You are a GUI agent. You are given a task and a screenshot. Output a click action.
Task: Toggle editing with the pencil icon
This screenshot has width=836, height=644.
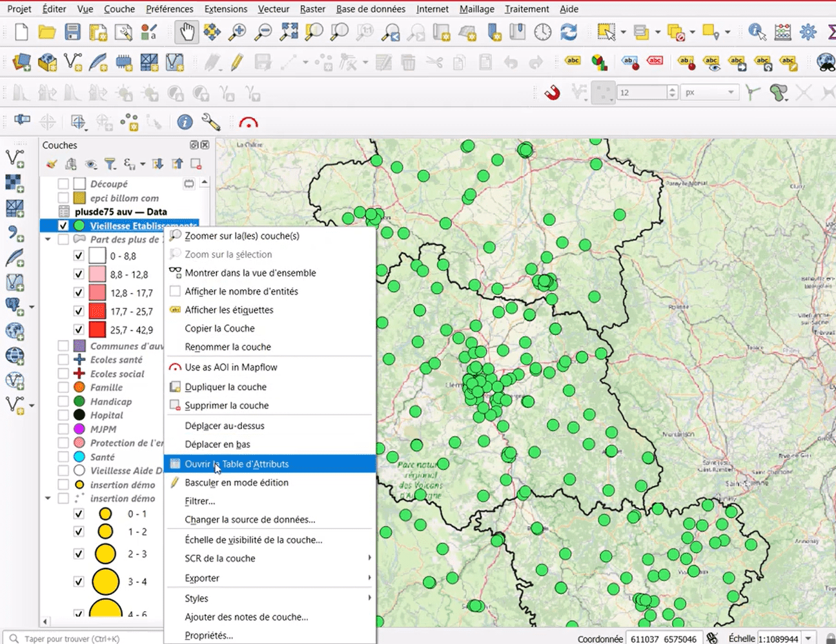pyautogui.click(x=237, y=62)
